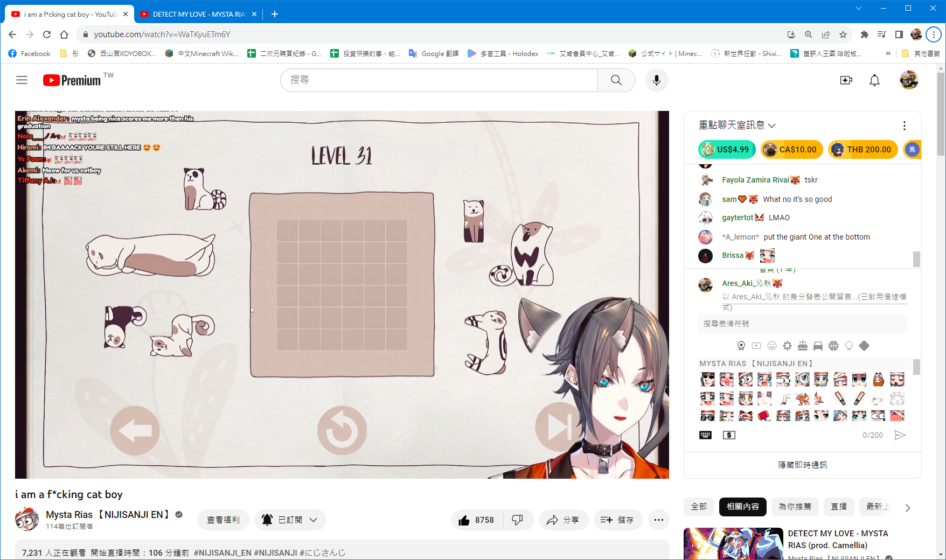Screen dimensions: 946x560
Task: Expand the 重點聊天室訊息 chat mode dropdown
Action: pos(737,125)
